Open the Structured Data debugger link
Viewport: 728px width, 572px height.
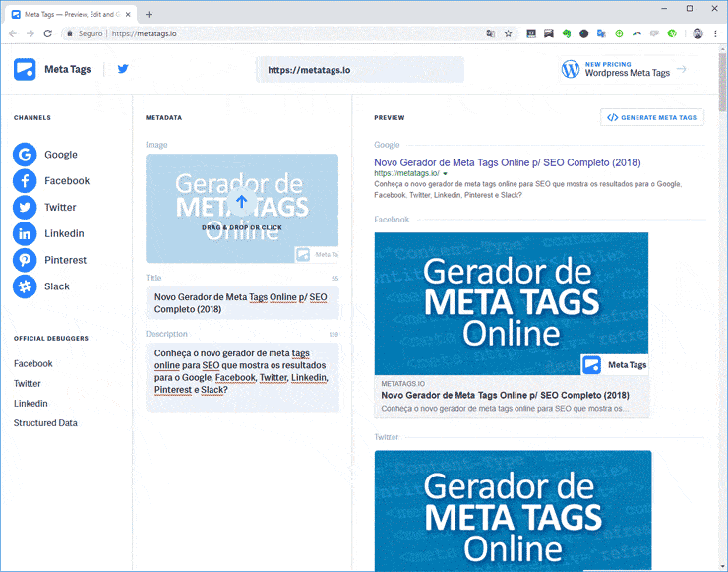click(45, 422)
